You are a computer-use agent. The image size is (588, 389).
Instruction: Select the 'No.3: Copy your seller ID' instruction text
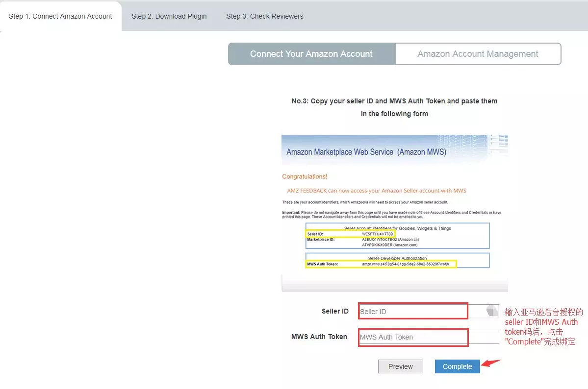coord(394,107)
